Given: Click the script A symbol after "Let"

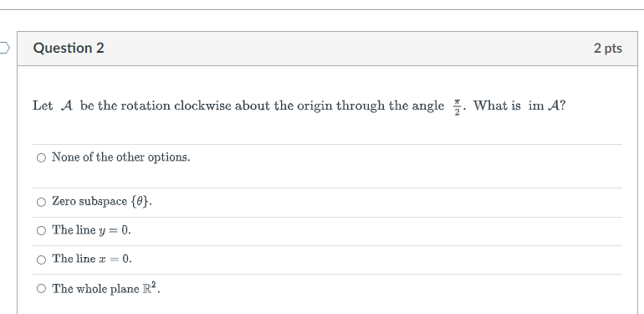Looking at the screenshot, I should pos(67,106).
